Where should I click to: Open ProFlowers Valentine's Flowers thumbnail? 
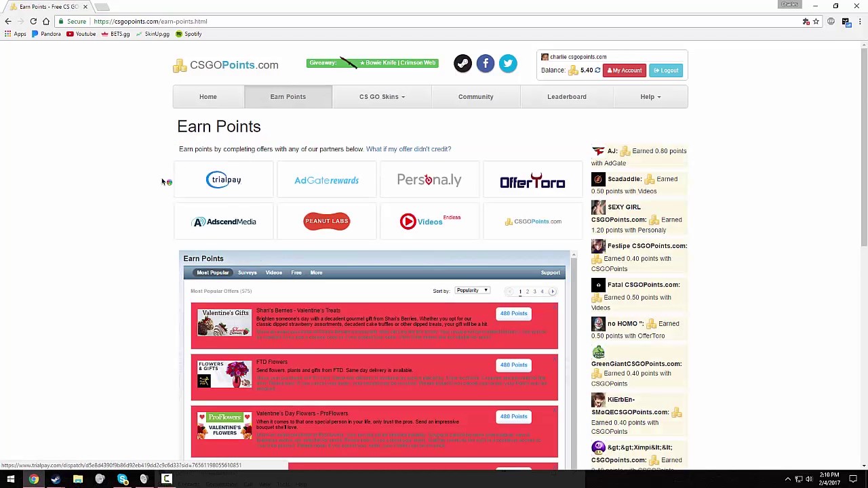224,425
